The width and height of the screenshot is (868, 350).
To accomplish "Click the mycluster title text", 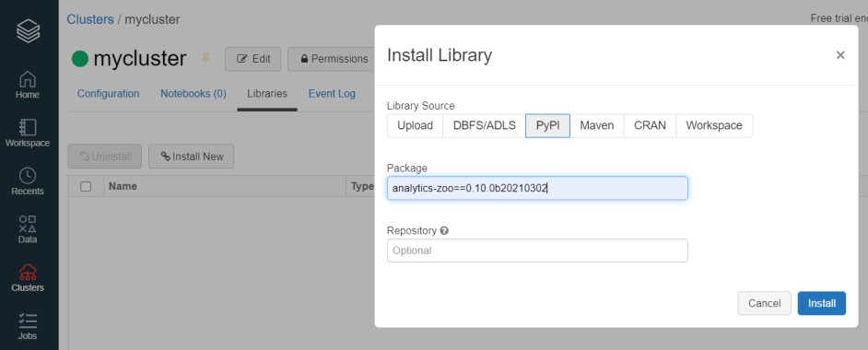I will point(139,59).
